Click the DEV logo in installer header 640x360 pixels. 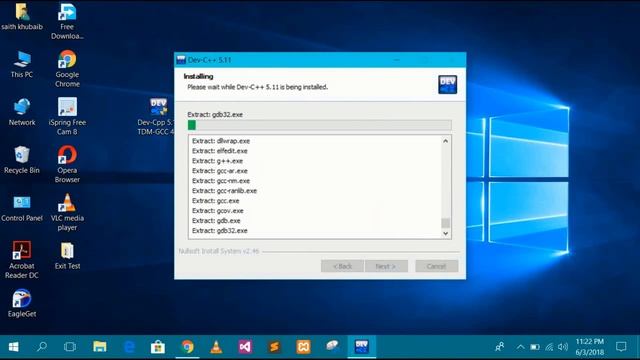click(x=447, y=84)
